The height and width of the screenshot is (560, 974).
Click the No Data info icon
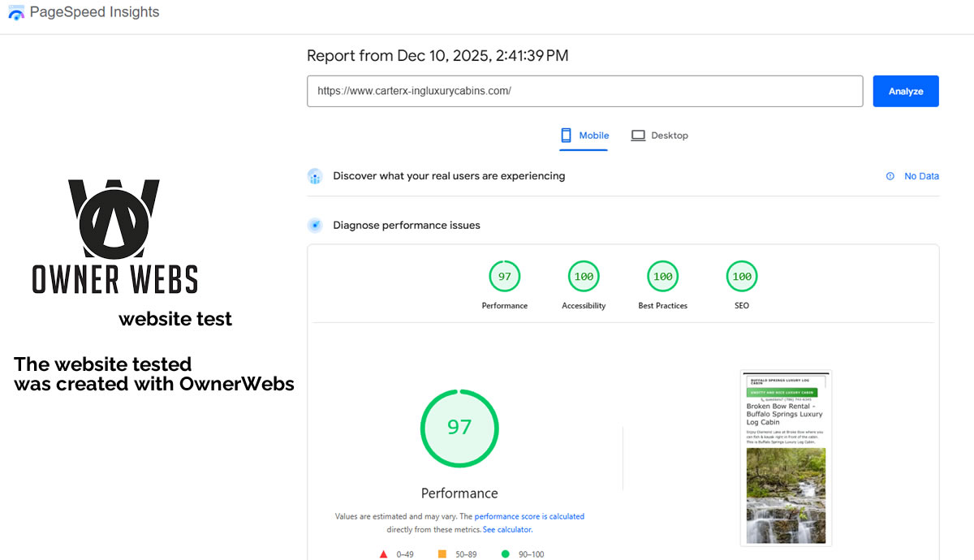pos(890,176)
